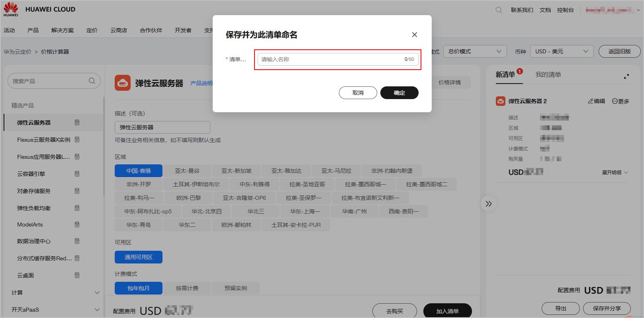This screenshot has height=318, width=644.
Task: Click 去购买 button
Action: click(x=395, y=311)
